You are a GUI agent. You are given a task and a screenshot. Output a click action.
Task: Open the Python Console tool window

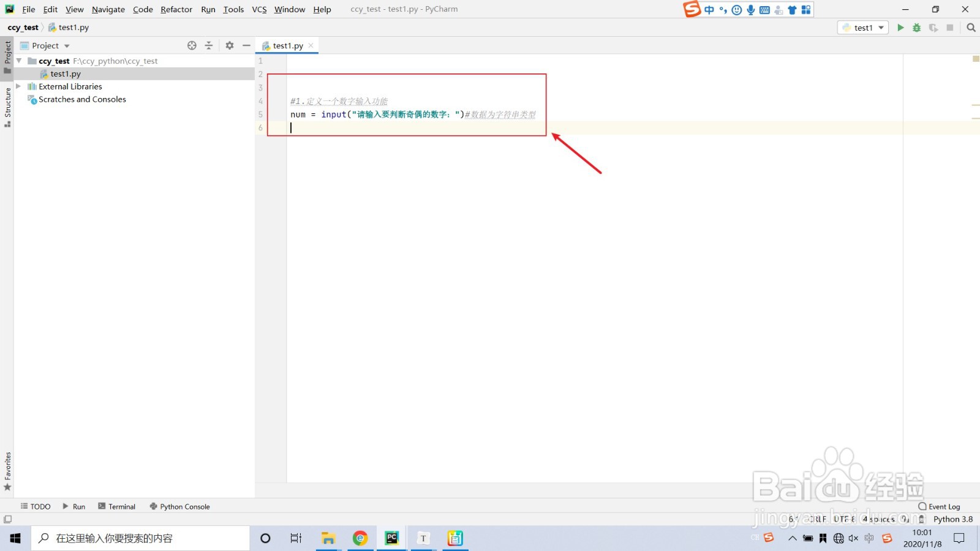coord(180,506)
